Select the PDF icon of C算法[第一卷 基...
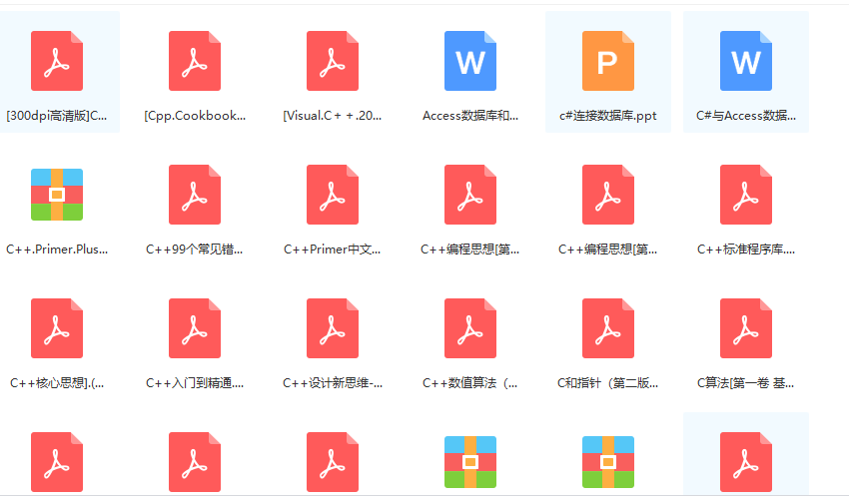 pos(745,328)
